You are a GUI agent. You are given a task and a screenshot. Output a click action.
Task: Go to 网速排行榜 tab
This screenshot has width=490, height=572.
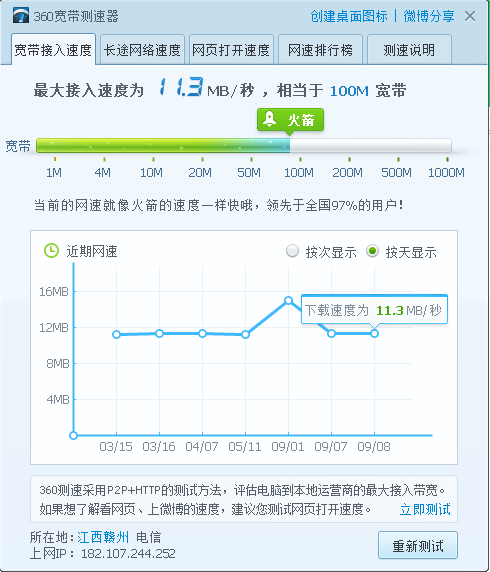tap(320, 50)
